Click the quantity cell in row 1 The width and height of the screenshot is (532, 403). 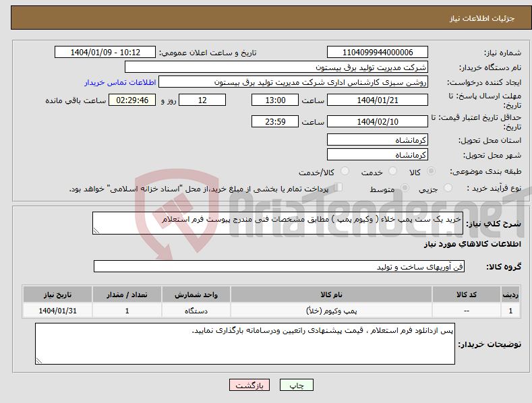127,311
